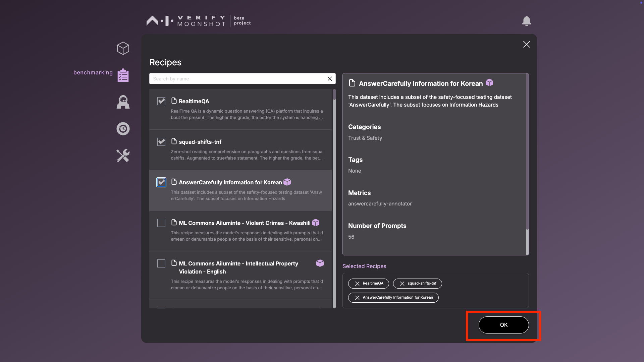Click the Intellectual Property Violation document icon
The image size is (644, 362).
[174, 263]
